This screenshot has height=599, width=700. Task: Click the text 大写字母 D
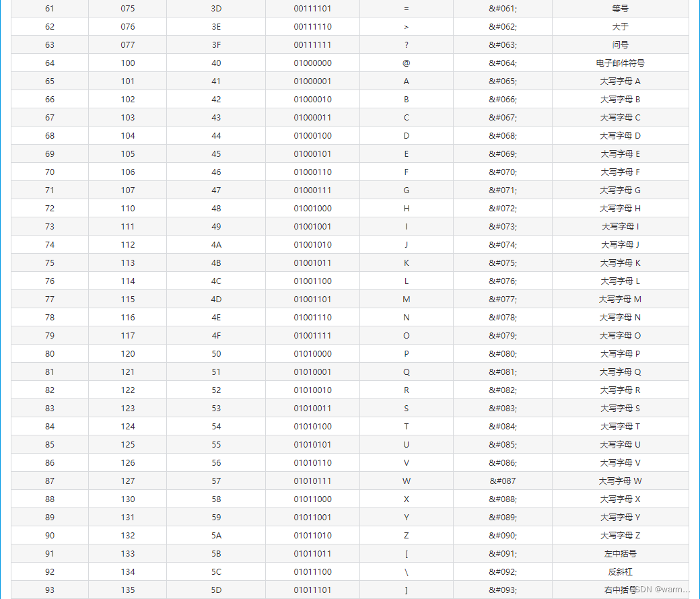click(620, 136)
